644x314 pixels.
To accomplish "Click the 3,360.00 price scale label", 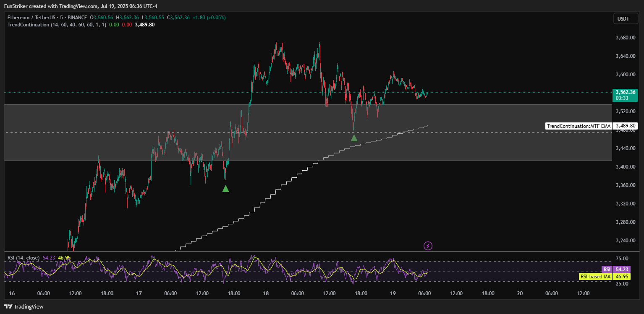I will pyautogui.click(x=625, y=185).
